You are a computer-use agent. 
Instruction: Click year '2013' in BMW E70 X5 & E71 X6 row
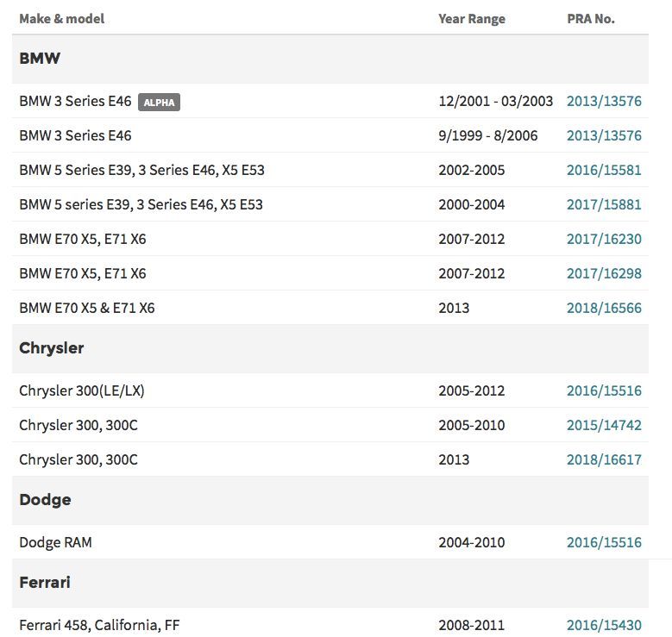454,308
